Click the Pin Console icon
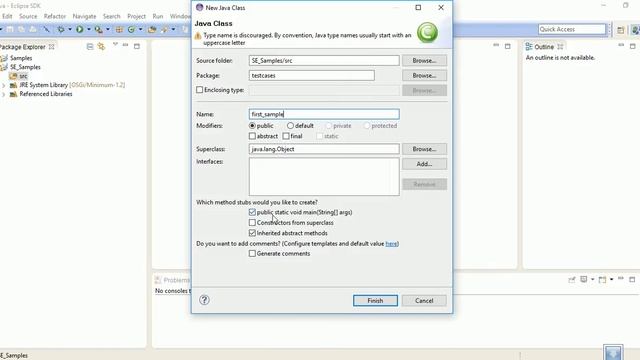 click(x=571, y=279)
